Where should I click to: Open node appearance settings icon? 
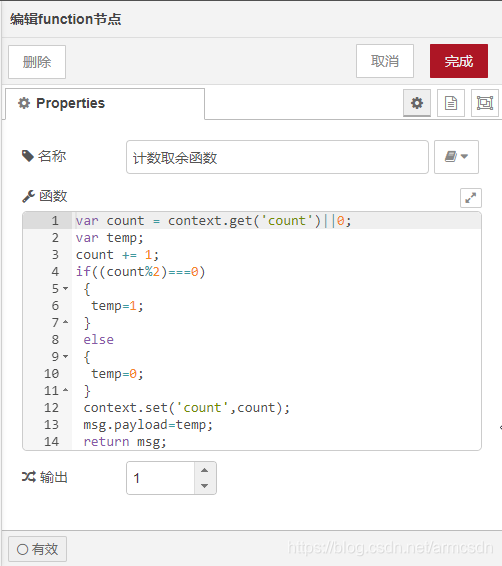[x=485, y=103]
